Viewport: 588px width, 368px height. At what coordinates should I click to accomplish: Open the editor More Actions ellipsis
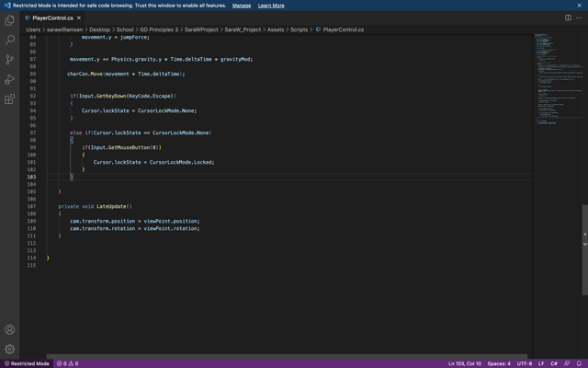(579, 17)
